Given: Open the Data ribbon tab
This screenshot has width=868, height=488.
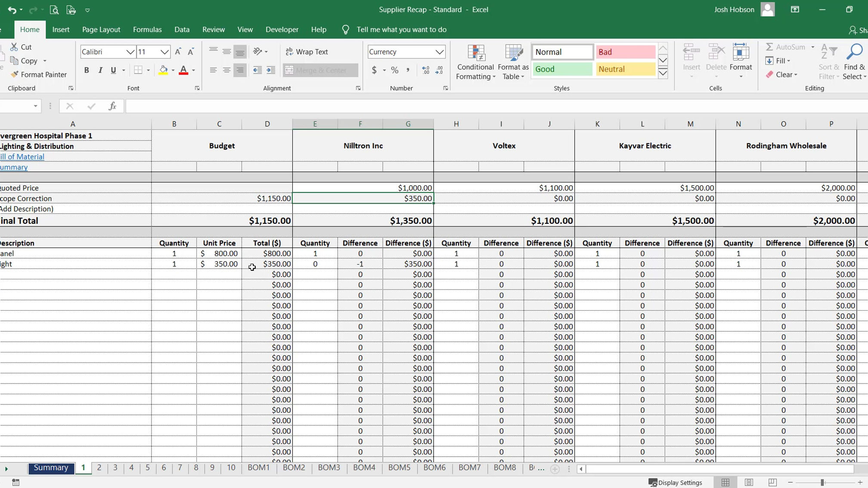Looking at the screenshot, I should [182, 30].
